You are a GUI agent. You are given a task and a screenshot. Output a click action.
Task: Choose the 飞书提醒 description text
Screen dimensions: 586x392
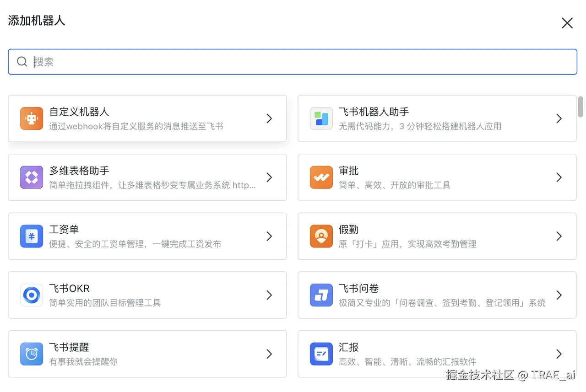(83, 361)
